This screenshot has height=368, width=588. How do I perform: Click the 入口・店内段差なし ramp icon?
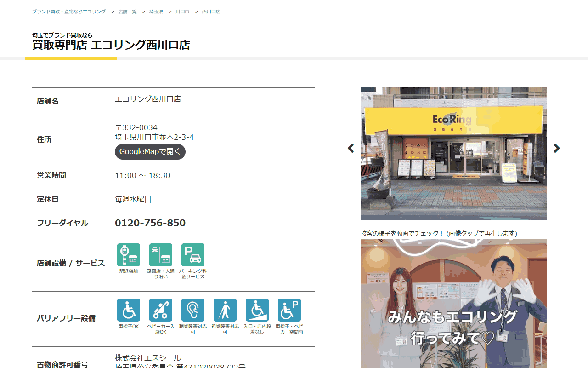257,310
